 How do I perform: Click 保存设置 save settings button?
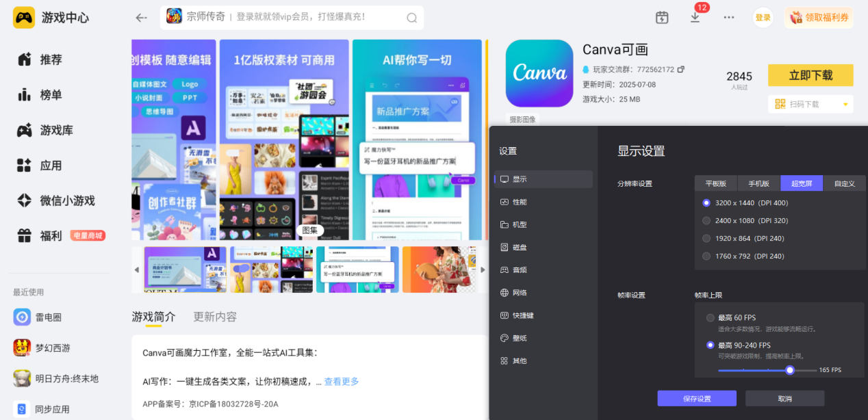[697, 399]
